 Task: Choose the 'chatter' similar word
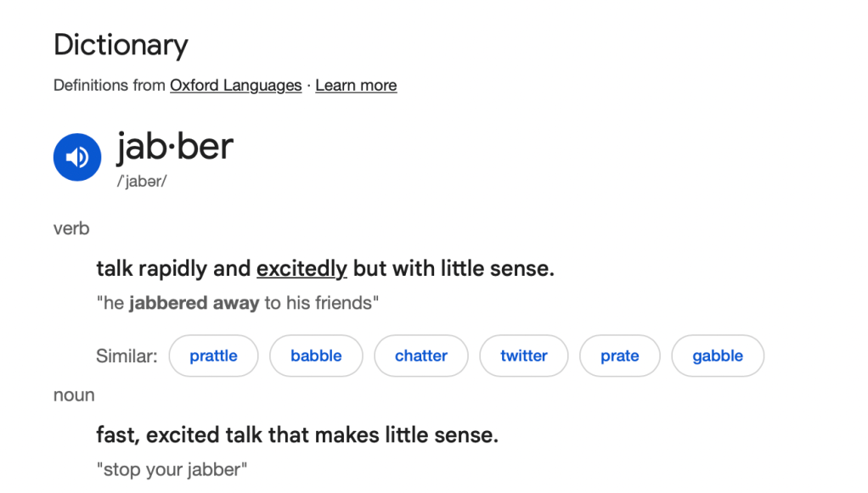420,356
